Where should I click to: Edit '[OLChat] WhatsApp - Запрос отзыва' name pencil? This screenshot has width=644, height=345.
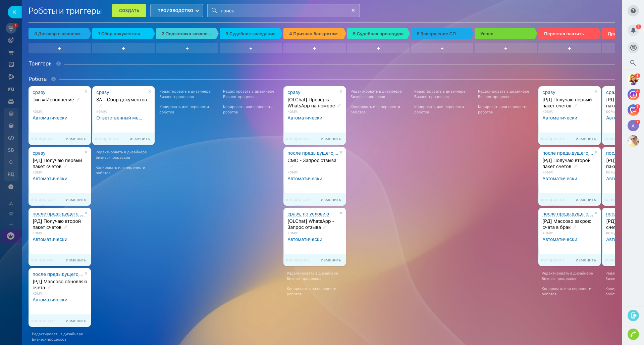pyautogui.click(x=325, y=227)
